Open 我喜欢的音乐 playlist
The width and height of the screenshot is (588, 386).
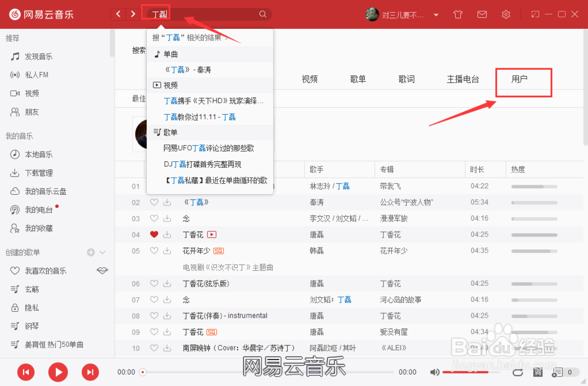[x=46, y=271]
